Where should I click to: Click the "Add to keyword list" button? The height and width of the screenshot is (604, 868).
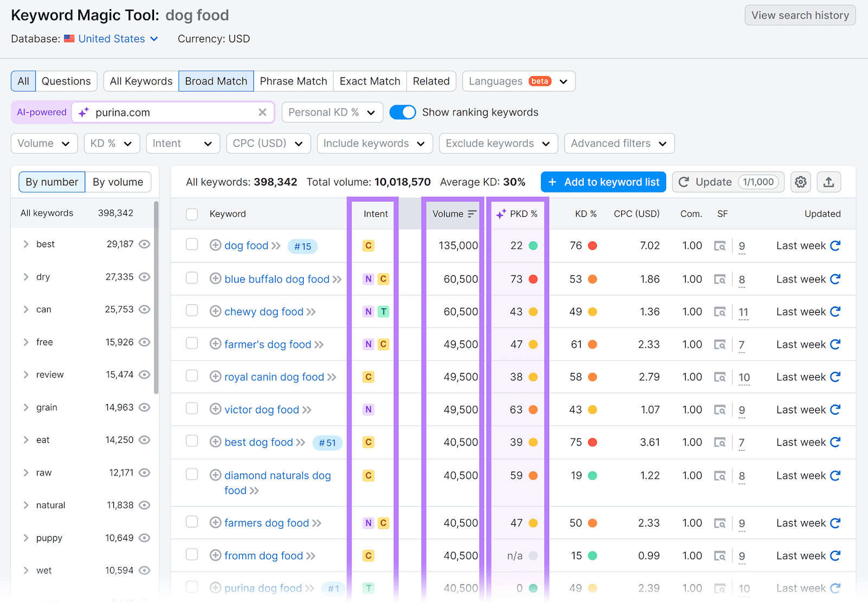point(603,182)
